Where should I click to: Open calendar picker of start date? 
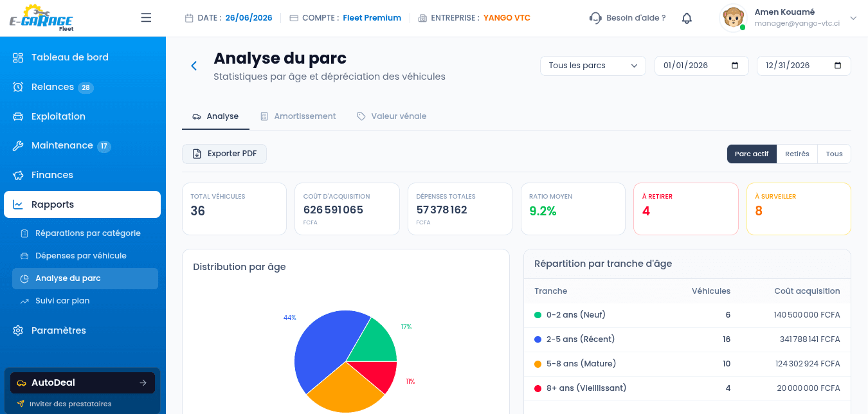(x=736, y=66)
